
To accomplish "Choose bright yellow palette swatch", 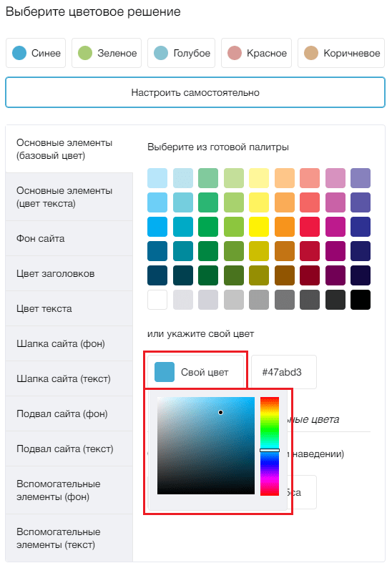I will point(259,227).
